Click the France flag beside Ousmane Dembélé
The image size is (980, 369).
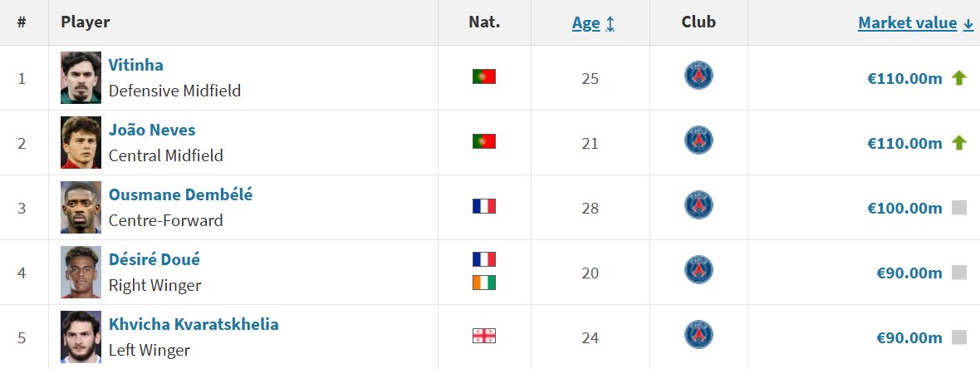click(483, 206)
